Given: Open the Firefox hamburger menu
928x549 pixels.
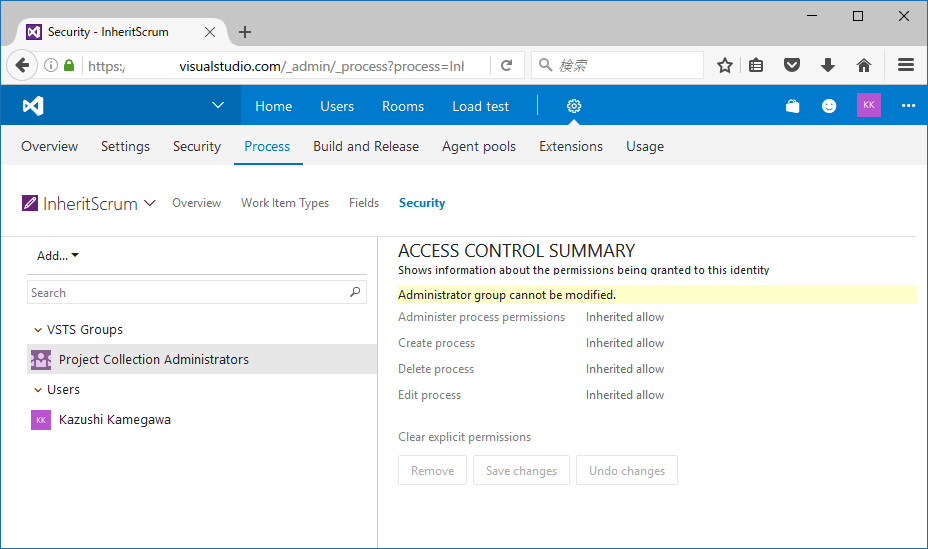Looking at the screenshot, I should point(906,64).
